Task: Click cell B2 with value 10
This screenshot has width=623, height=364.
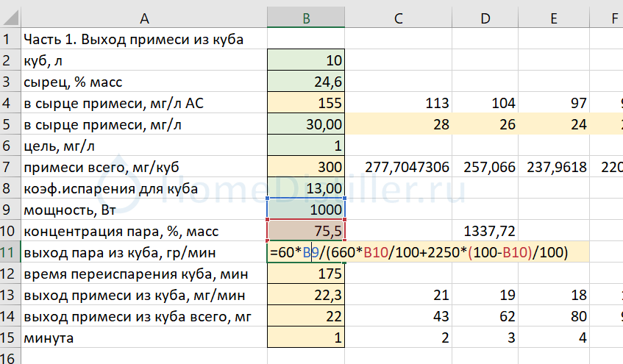Action: coord(305,60)
